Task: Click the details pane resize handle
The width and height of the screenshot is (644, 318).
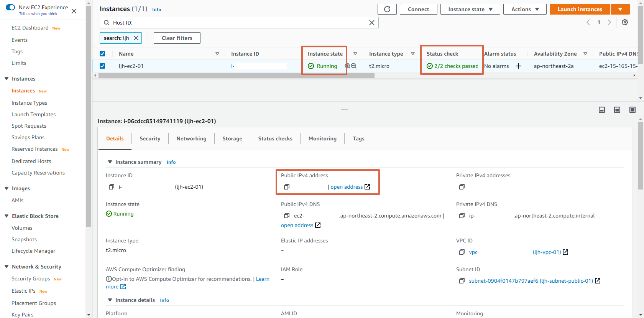Action: (344, 109)
